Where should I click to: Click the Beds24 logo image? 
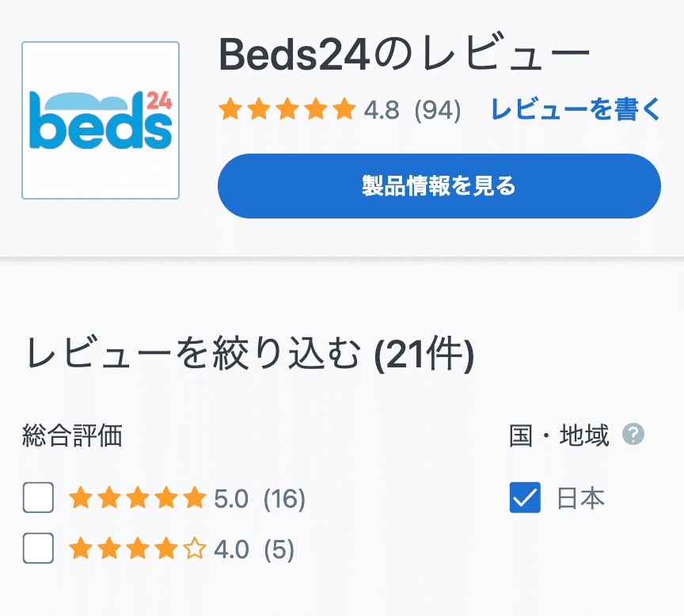tap(101, 119)
